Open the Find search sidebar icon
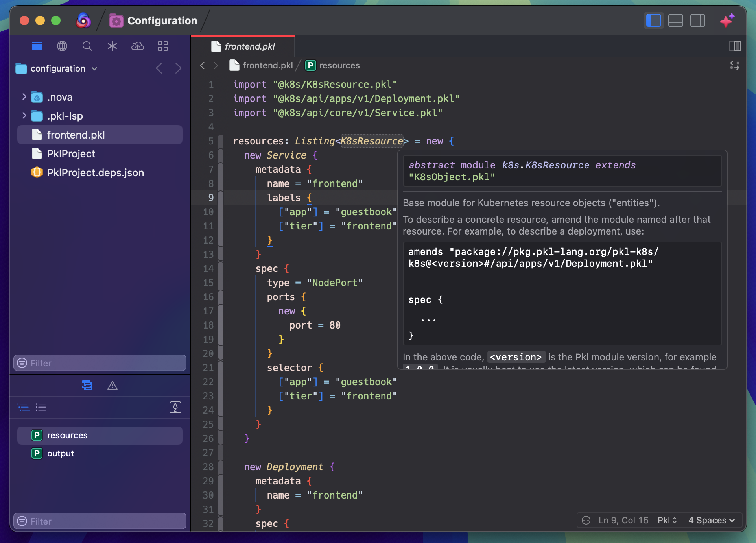756x543 pixels. (x=87, y=46)
